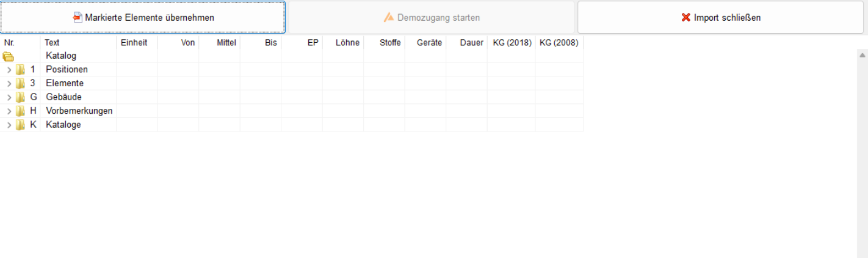Click the Elemente folder icon
The width and height of the screenshot is (868, 258).
coord(20,83)
